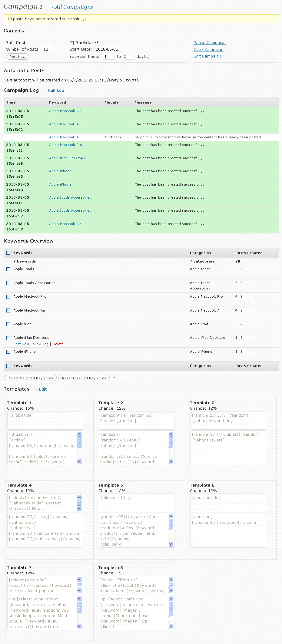282x644 pixels.
Task: Open help next to Reset Disabled Keywords
Action: 114,378
